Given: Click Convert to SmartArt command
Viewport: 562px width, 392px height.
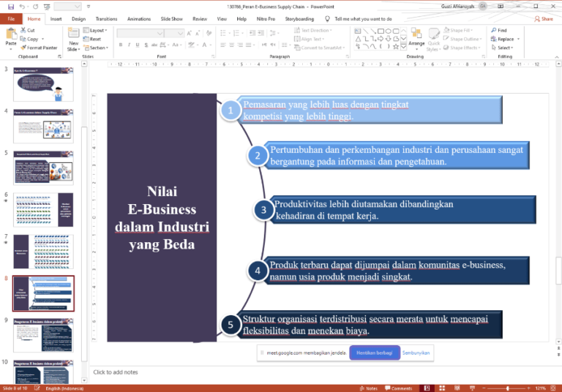Looking at the screenshot, I should [x=320, y=48].
